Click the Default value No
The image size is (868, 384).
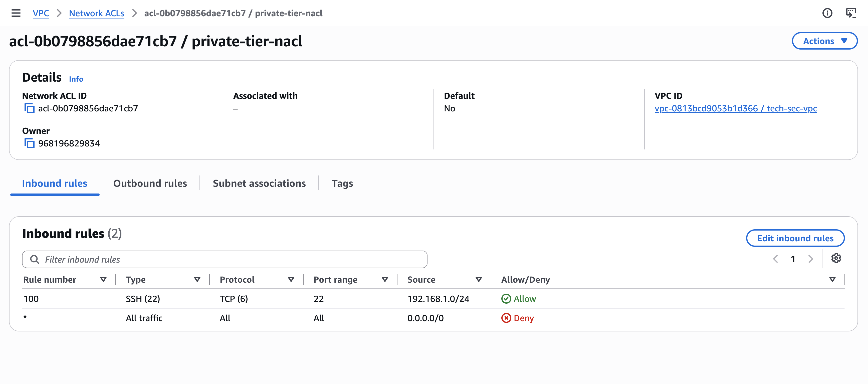(450, 109)
